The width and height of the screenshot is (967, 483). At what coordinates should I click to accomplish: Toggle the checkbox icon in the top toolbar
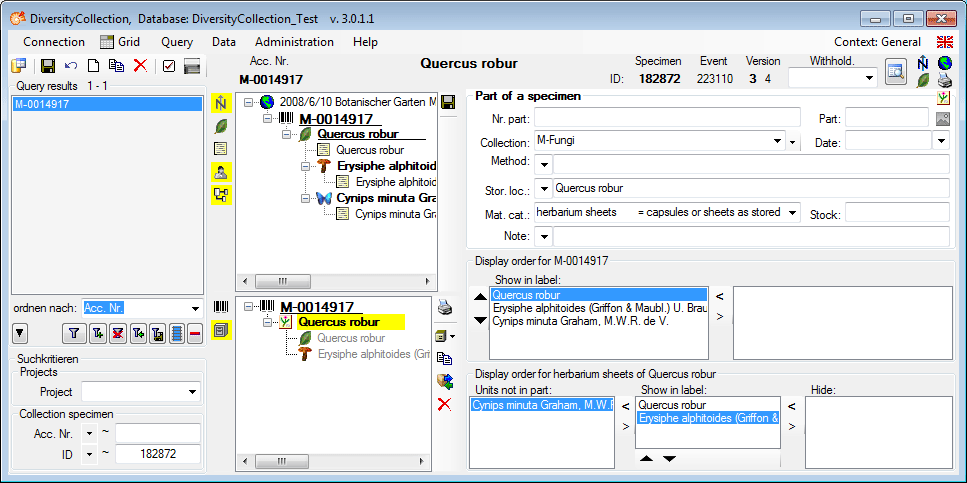(x=169, y=66)
